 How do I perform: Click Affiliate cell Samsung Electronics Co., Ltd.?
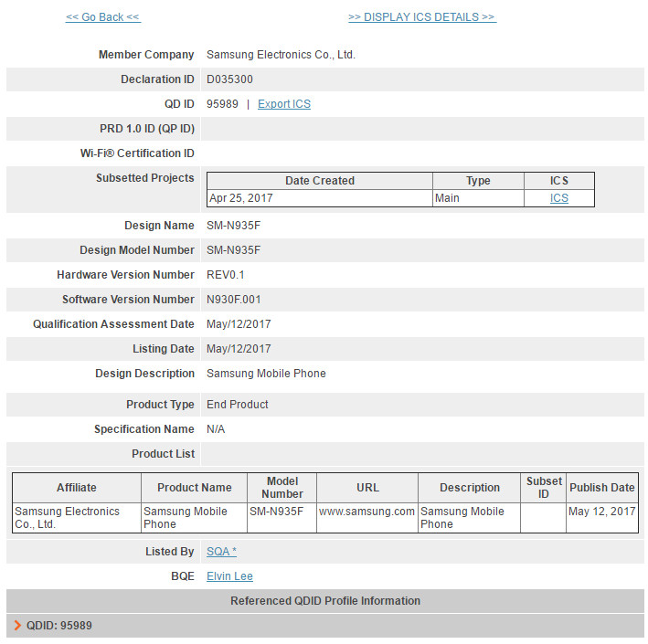77,518
